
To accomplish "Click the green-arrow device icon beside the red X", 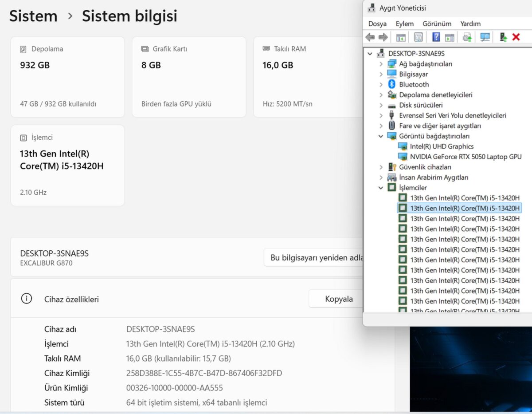I will (x=503, y=37).
